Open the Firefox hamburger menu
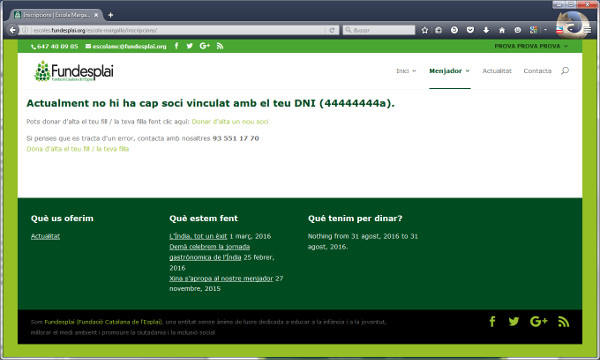 pyautogui.click(x=587, y=30)
